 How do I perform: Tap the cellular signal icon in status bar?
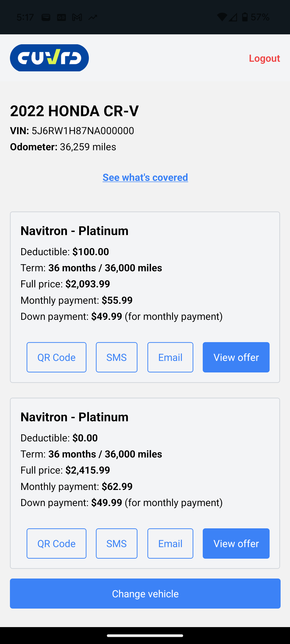click(233, 17)
